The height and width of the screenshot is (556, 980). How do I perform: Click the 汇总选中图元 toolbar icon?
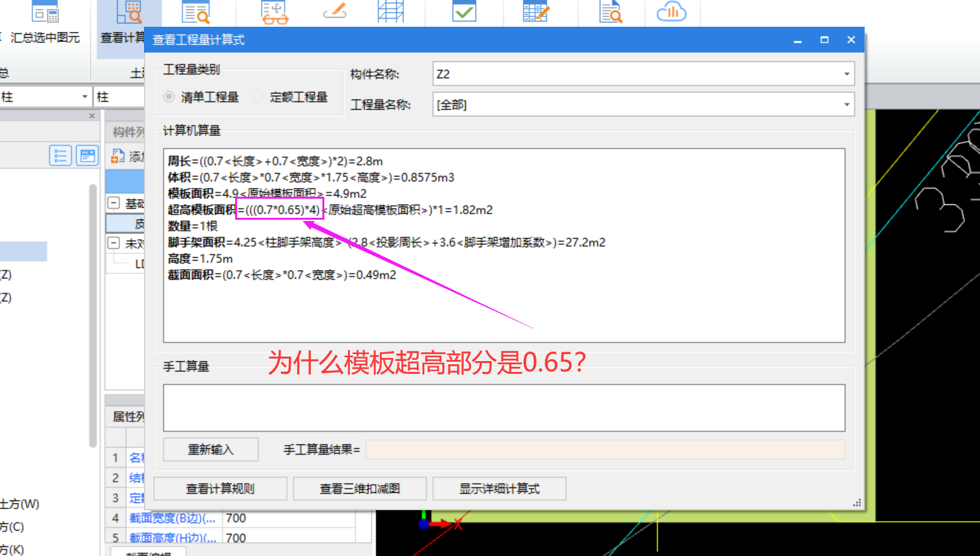[x=45, y=12]
